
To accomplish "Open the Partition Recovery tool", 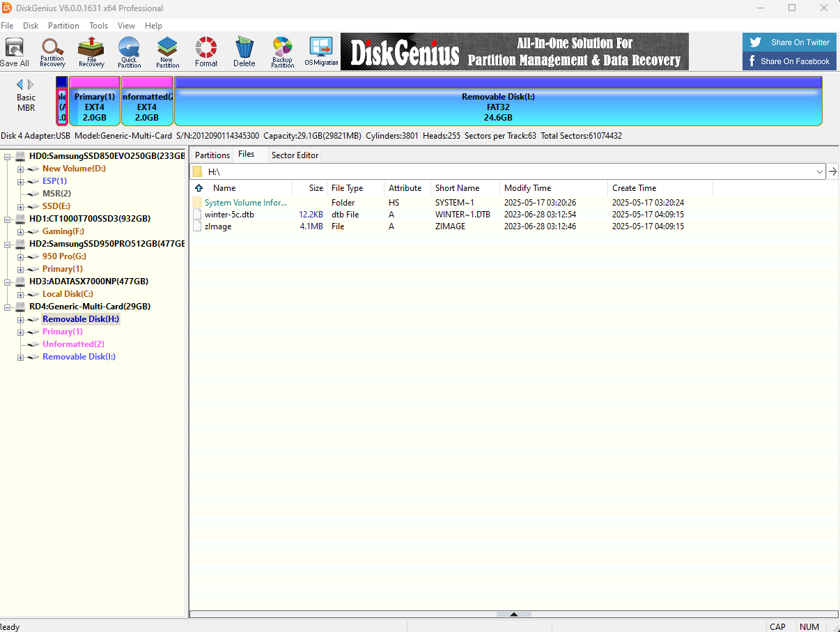I will (x=52, y=51).
